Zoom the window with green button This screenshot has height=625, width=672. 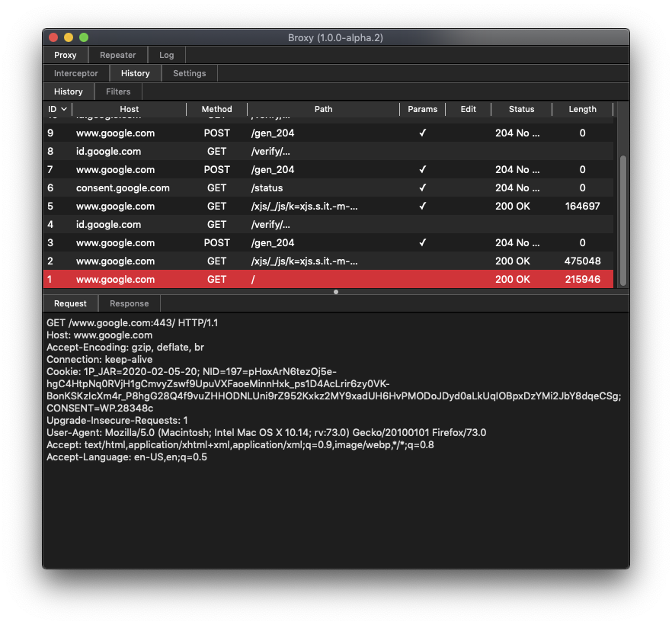tap(84, 37)
